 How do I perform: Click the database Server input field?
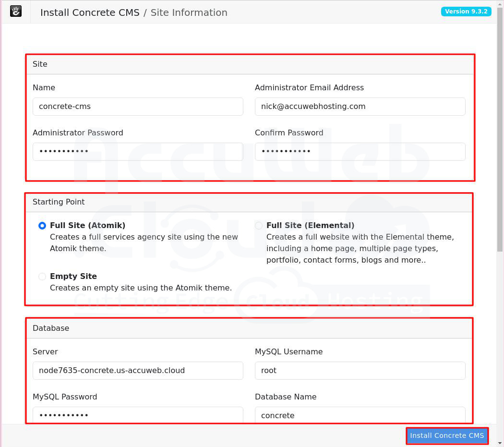pyautogui.click(x=138, y=371)
